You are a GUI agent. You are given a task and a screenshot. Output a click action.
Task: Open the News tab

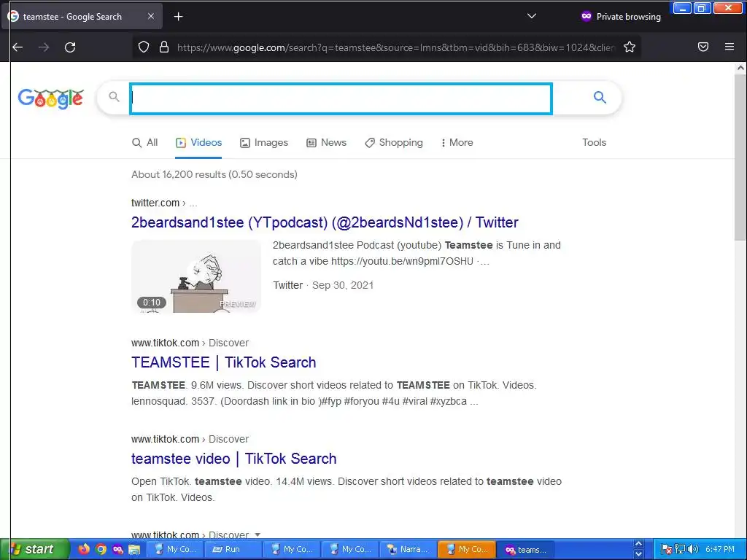[x=326, y=142]
